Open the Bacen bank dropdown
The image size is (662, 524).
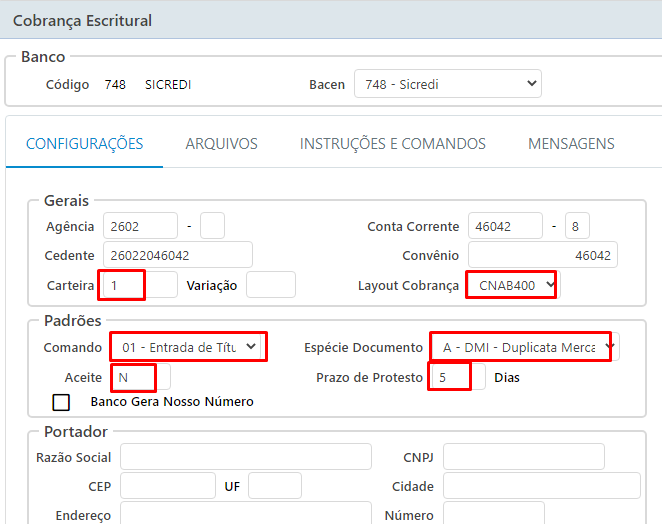tap(448, 84)
